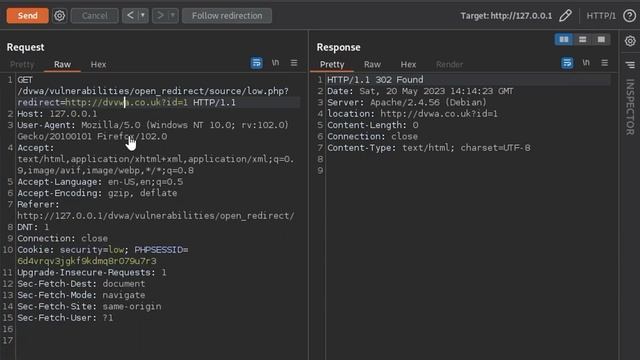This screenshot has width=640, height=360.
Task: Select the combined tabbed layout icon
Action: click(601, 39)
